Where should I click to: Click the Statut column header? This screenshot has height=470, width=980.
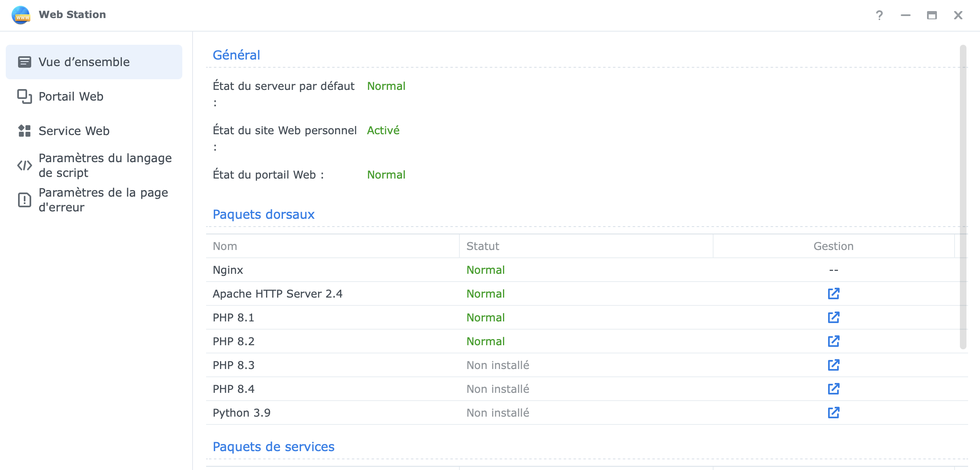pos(483,246)
